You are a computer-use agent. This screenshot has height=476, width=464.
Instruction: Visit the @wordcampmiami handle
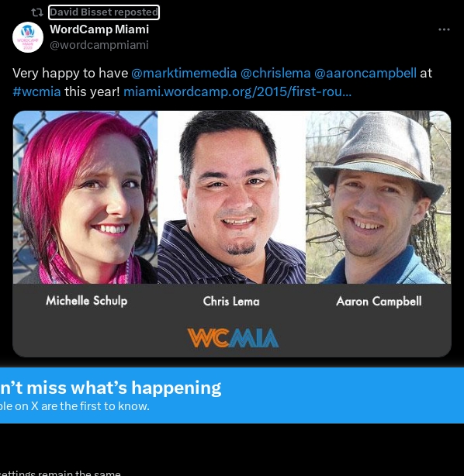click(x=99, y=45)
